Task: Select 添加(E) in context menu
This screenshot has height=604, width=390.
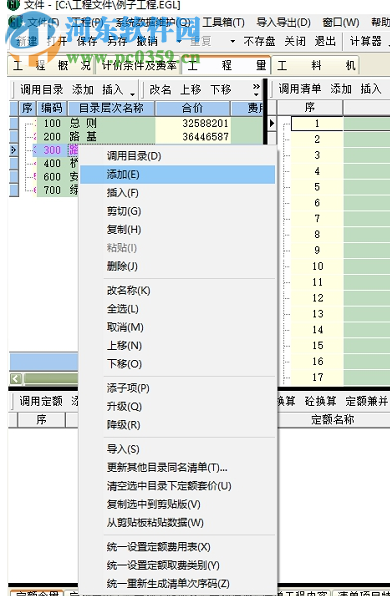Action: 177,174
